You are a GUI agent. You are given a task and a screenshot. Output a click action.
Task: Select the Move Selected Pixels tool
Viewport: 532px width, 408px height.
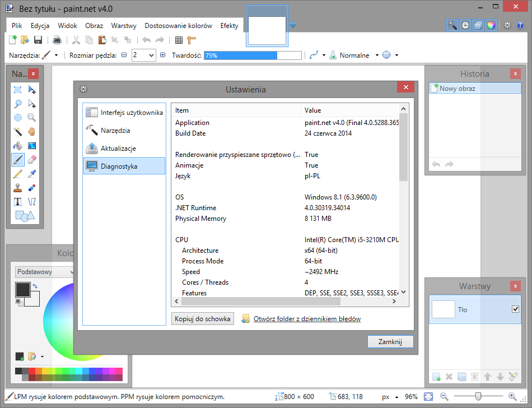(x=32, y=90)
